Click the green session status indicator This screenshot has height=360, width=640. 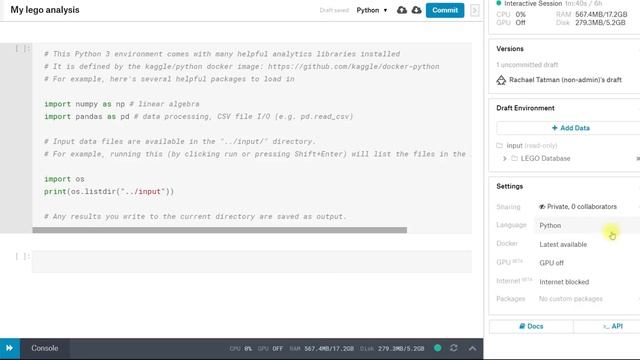[438, 348]
